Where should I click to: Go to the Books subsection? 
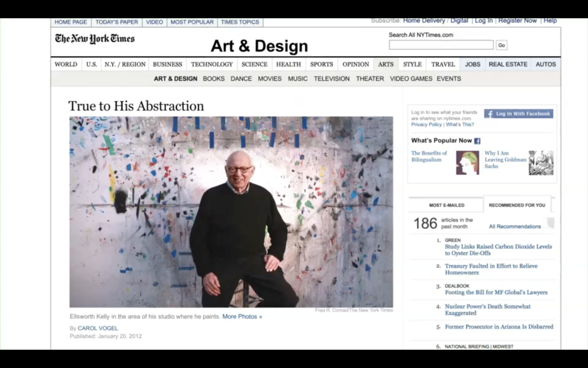(x=213, y=79)
